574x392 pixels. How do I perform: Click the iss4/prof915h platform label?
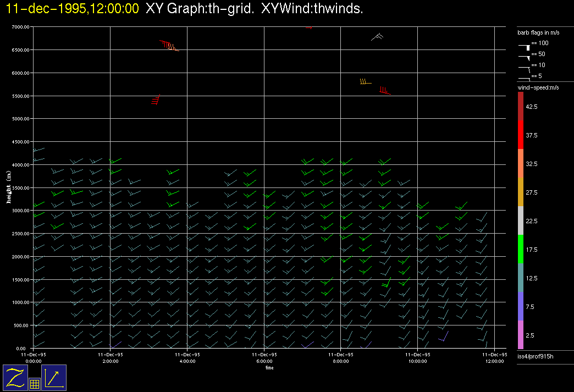coord(536,357)
